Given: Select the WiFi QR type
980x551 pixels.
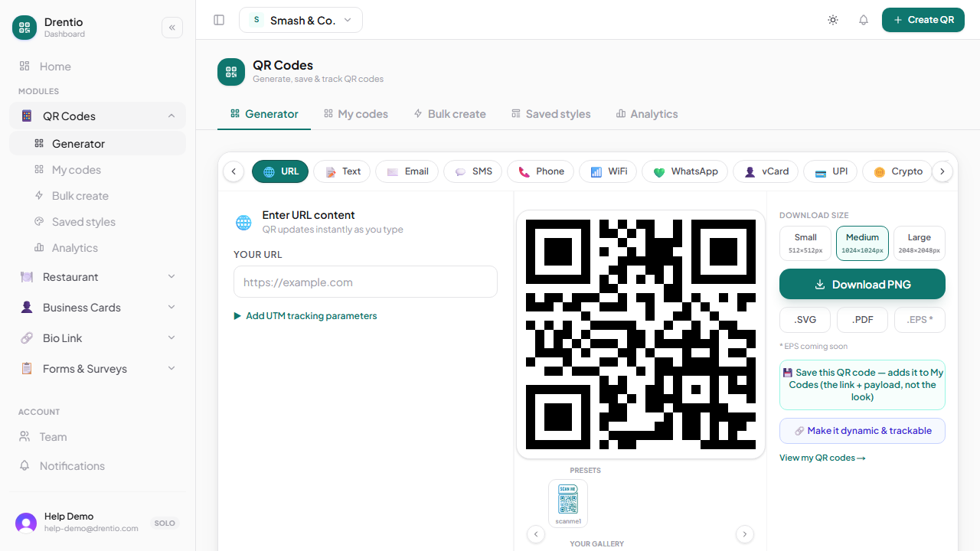Looking at the screenshot, I should pyautogui.click(x=608, y=171).
